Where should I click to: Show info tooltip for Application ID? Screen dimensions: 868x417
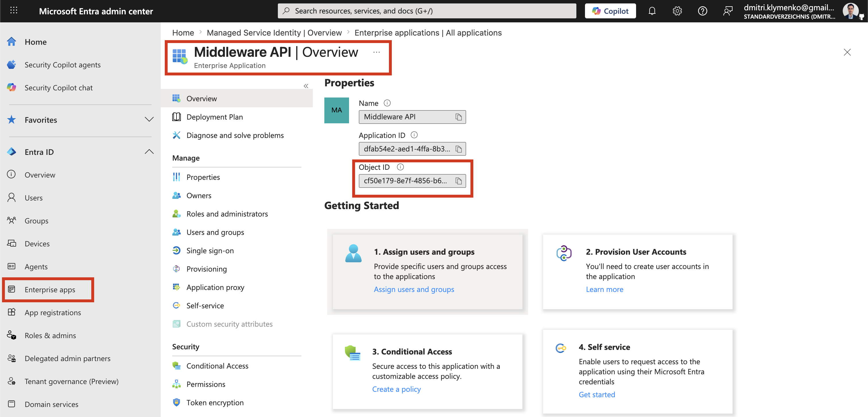pyautogui.click(x=414, y=135)
